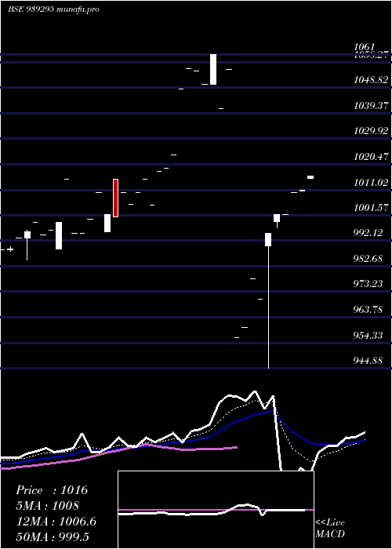Click the 1020.47 price axis label
This screenshot has width=392, height=549.
pyautogui.click(x=371, y=157)
